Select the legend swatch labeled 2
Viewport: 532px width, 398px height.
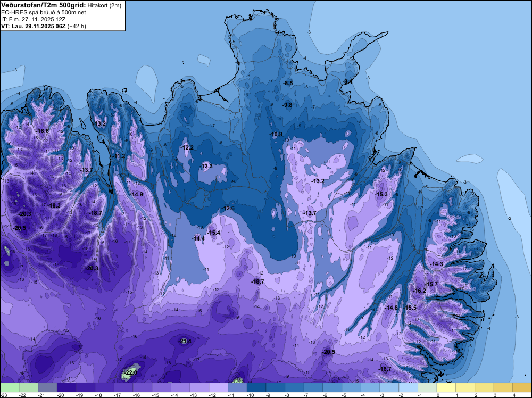(484, 387)
